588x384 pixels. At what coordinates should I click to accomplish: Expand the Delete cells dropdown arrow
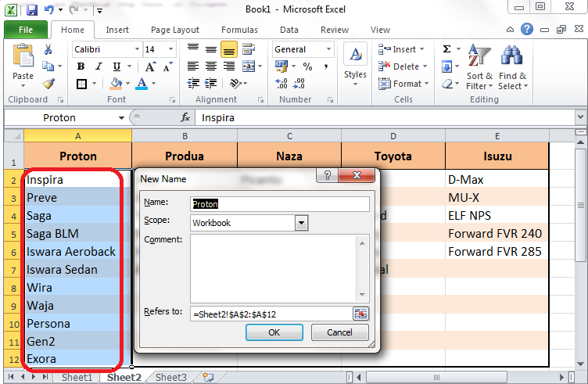[425, 66]
